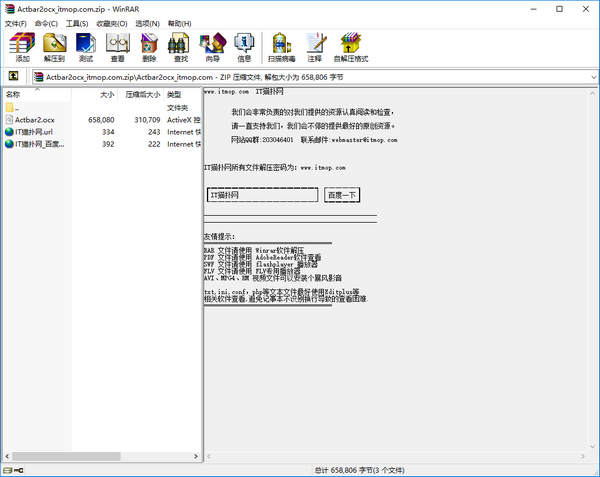Click the Add (添加) toolbar icon

point(22,47)
